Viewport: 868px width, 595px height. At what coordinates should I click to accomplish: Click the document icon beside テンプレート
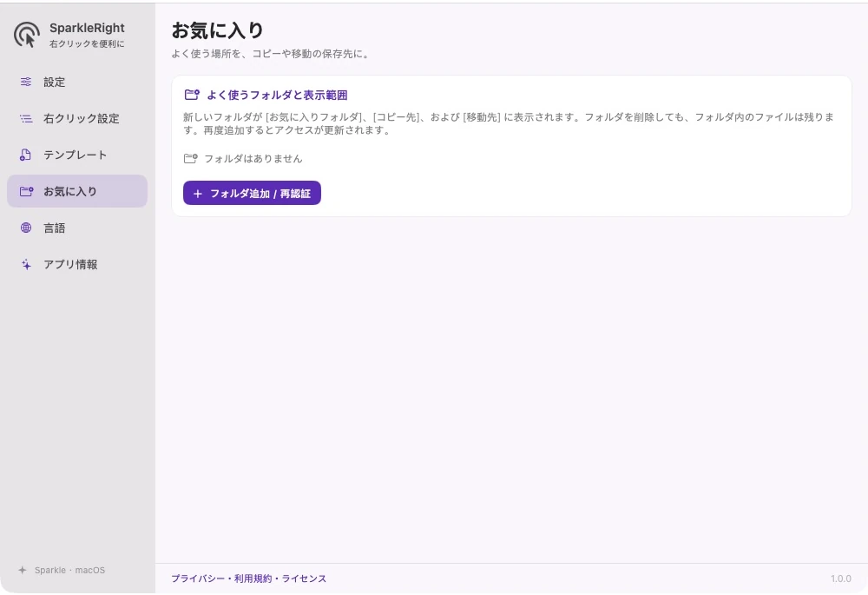pos(25,155)
